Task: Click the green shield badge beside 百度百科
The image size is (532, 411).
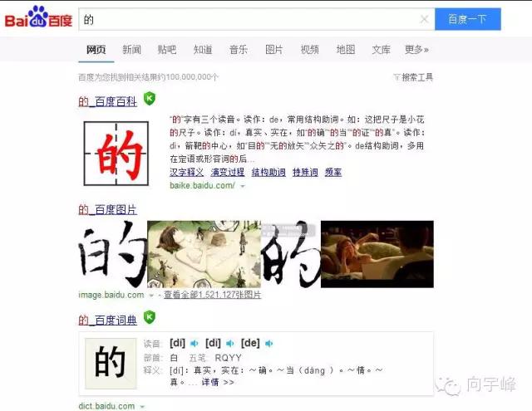Action: [150, 99]
